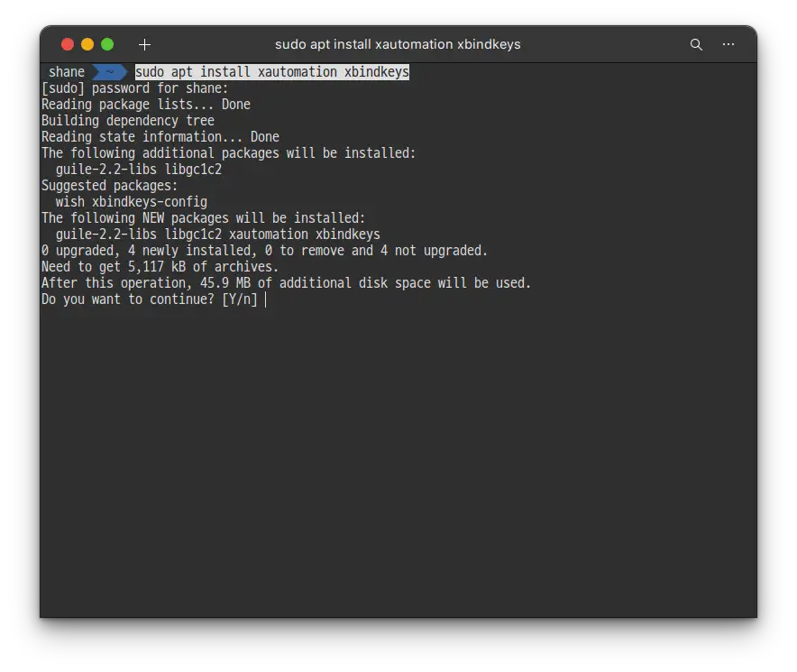
Task: Open the search magnifier in the title bar
Action: point(696,45)
